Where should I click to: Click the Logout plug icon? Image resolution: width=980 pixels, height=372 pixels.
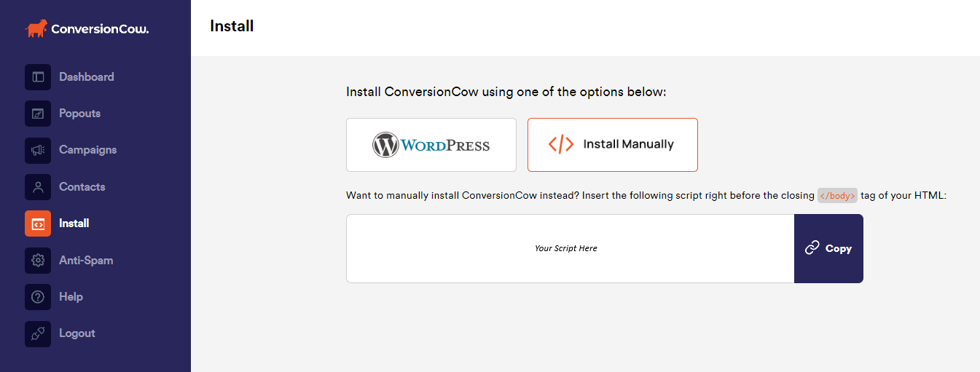pyautogui.click(x=38, y=333)
